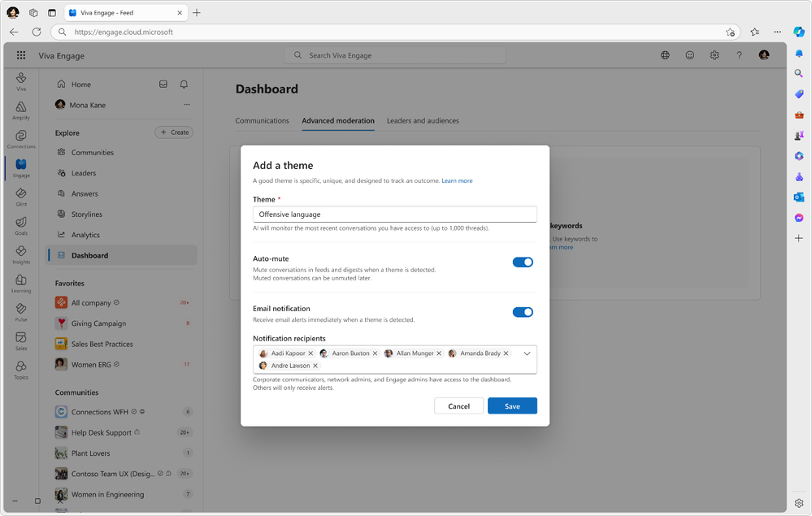Click the Create button beside Explore
The width and height of the screenshot is (812, 516).
click(174, 132)
